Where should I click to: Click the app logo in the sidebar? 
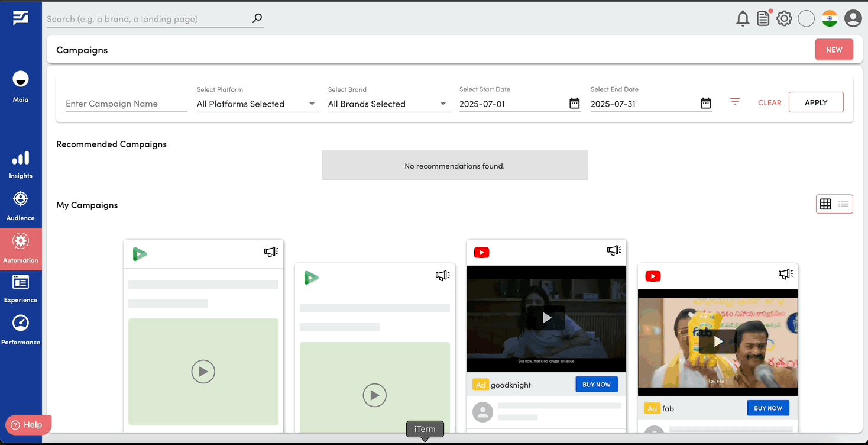point(21,18)
